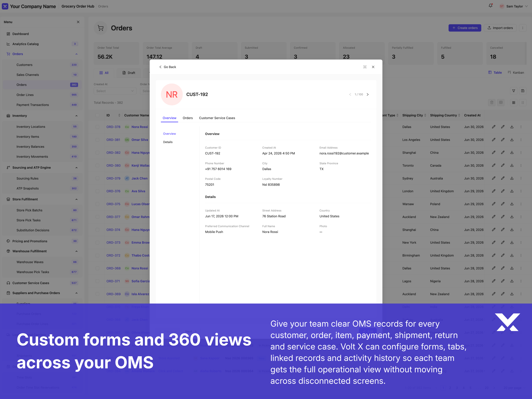Click the company logo icon
The height and width of the screenshot is (399, 532).
tap(5, 6)
